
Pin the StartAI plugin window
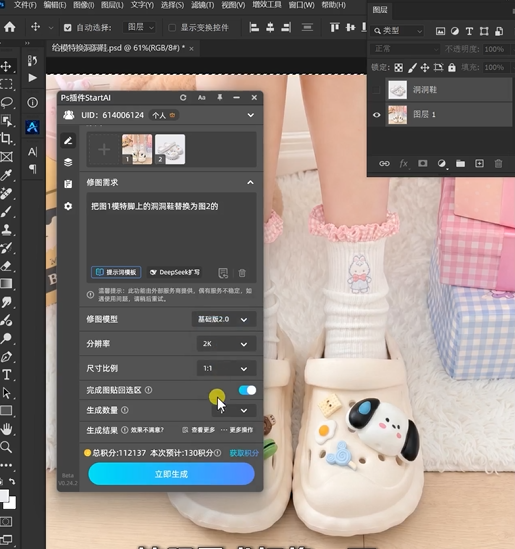(x=220, y=98)
